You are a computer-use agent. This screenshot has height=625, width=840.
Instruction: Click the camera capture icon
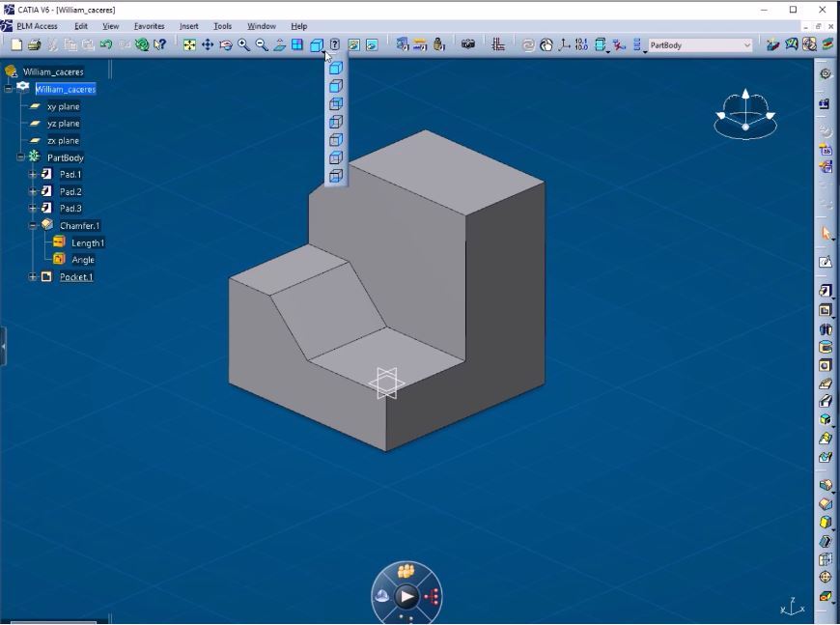pos(468,44)
